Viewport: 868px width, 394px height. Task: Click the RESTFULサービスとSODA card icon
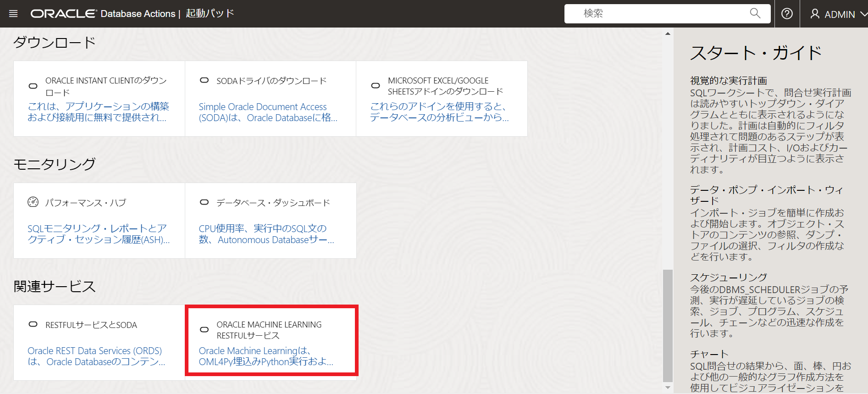[33, 324]
